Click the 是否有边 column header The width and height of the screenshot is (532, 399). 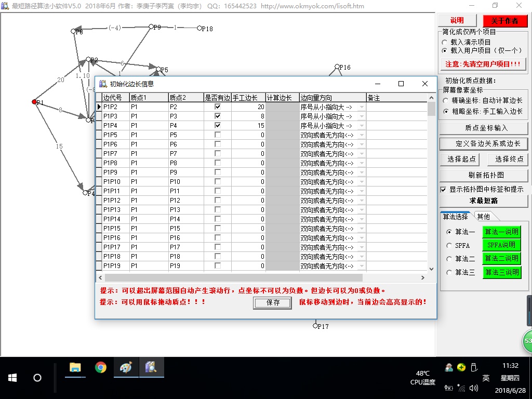218,98
